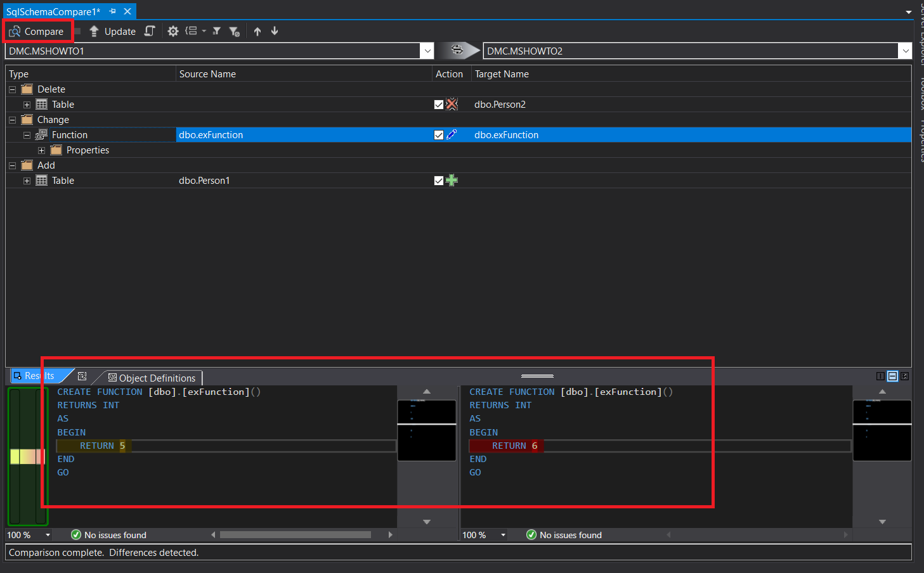Open the DMC.MSHOWTO1 source dropdown
Viewport: 924px width, 573px height.
(427, 51)
